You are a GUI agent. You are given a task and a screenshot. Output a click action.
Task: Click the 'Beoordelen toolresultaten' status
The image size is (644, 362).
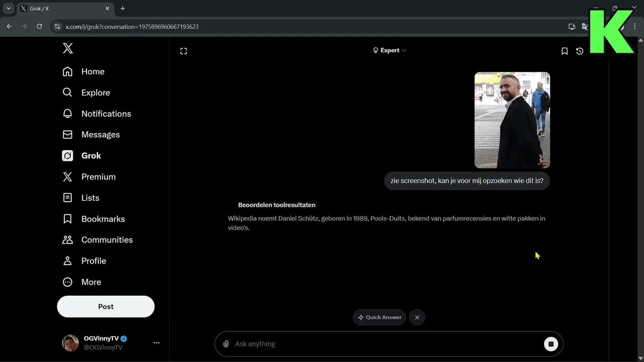pos(277,205)
